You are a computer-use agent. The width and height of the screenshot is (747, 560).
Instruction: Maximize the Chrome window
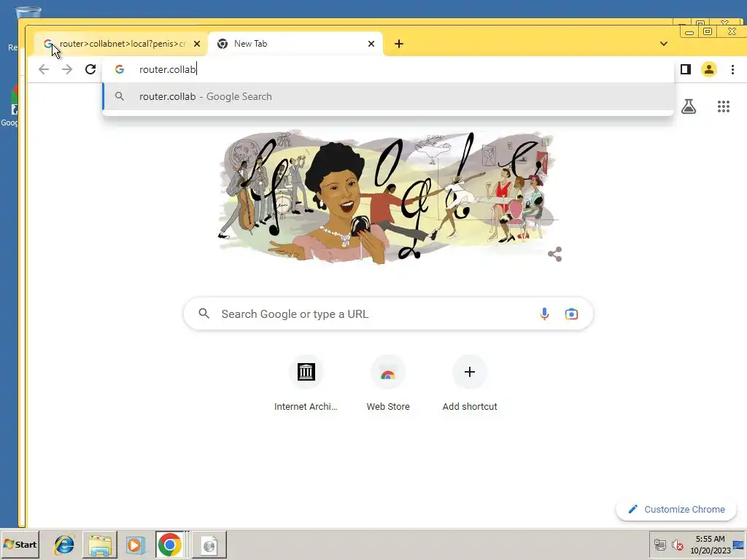(708, 31)
